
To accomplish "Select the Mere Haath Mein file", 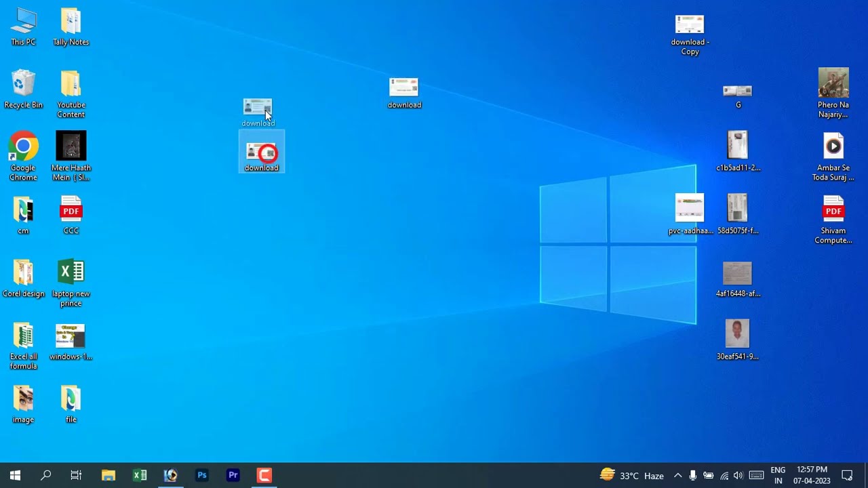I will (71, 157).
